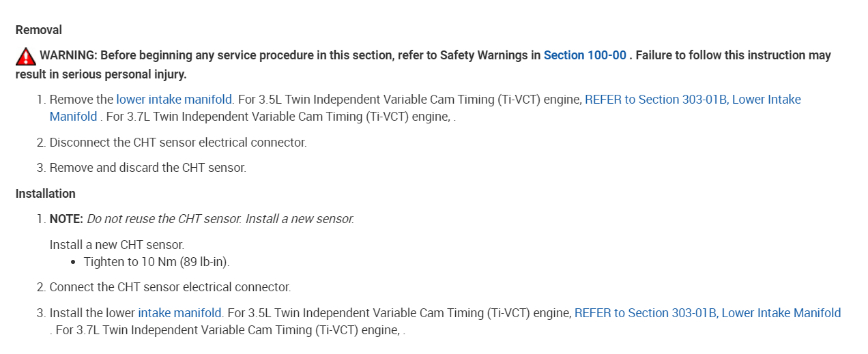Click the Installation heading

pyautogui.click(x=46, y=194)
